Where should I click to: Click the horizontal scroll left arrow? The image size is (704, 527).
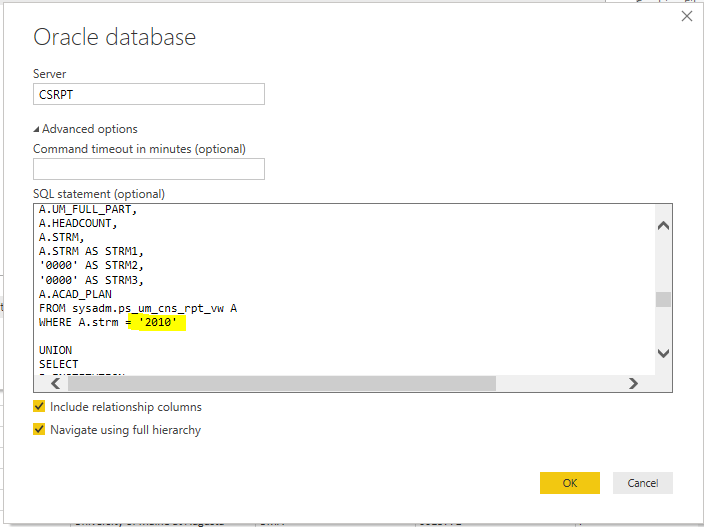pyautogui.click(x=55, y=383)
